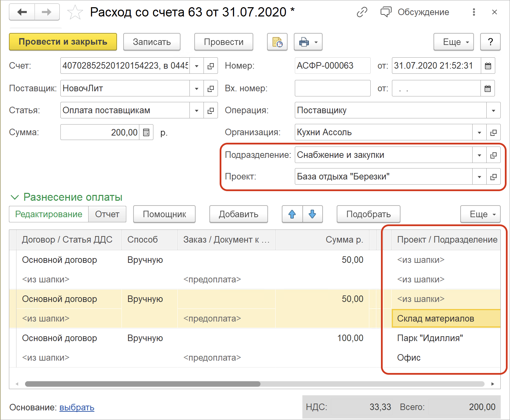Click the Подобрать button
This screenshot has width=510, height=420.
click(368, 214)
